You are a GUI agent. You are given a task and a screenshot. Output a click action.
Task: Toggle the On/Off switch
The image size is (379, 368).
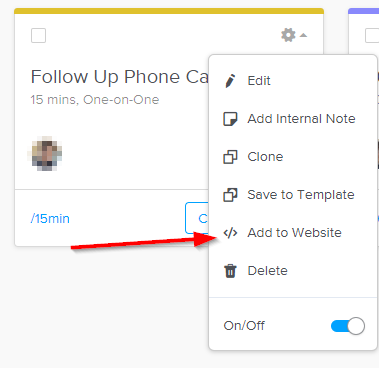point(348,326)
